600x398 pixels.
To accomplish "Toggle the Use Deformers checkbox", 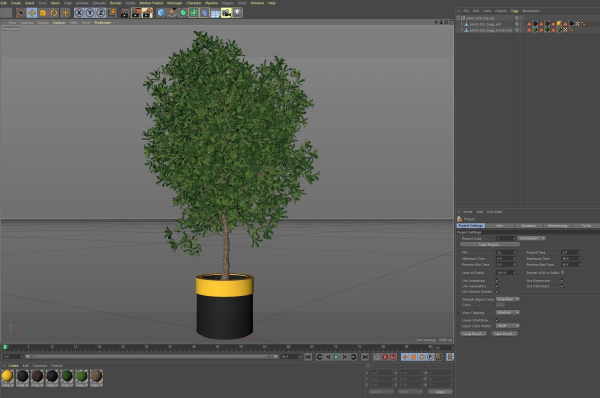I will pyautogui.click(x=562, y=286).
